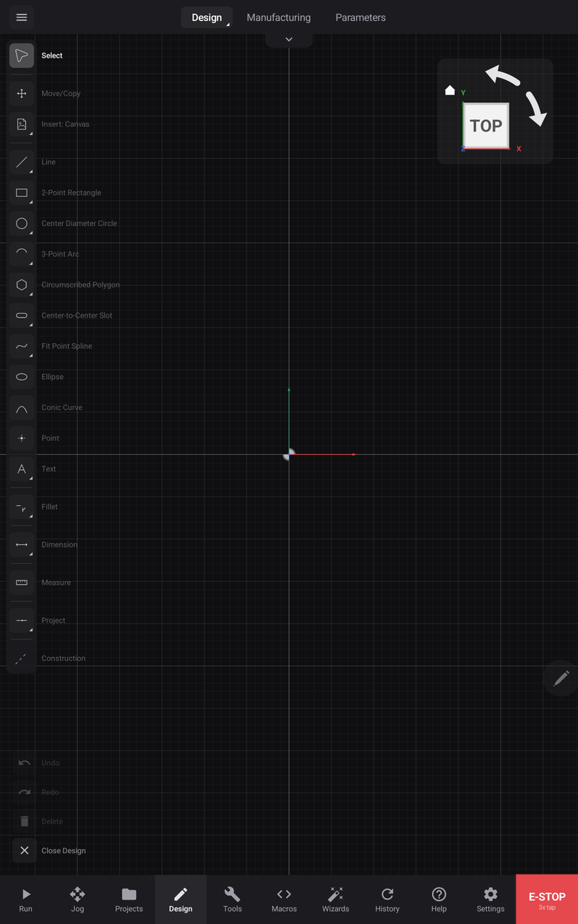Rotate view counterclockwise with the curved arrow
This screenshot has height=924, width=578.
coord(502,77)
